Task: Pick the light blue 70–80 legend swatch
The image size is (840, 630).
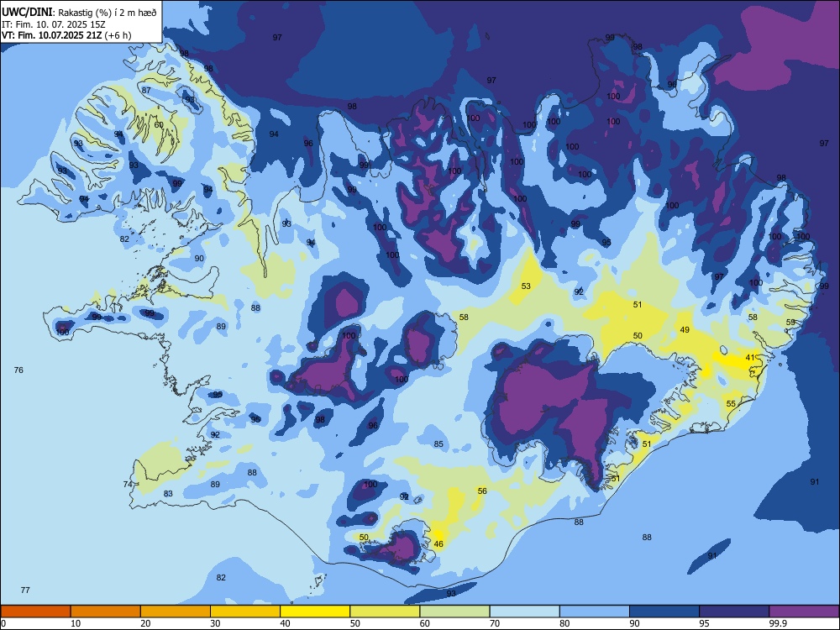Action: click(x=524, y=612)
